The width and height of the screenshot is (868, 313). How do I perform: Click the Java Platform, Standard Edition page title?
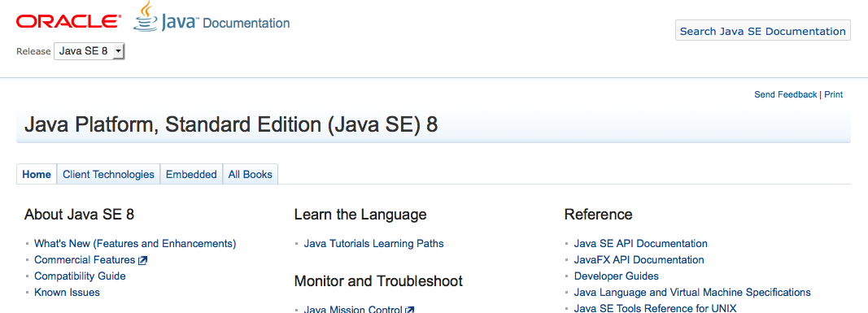(x=231, y=125)
